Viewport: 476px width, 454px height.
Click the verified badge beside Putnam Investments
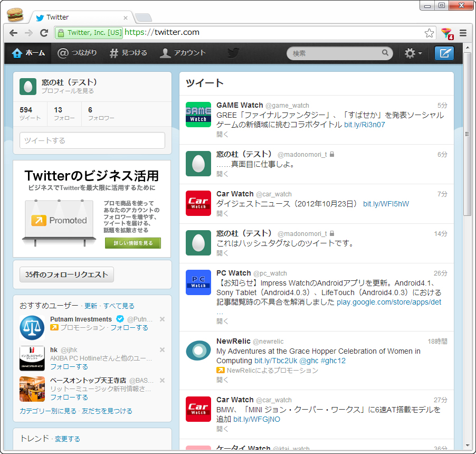tap(120, 319)
